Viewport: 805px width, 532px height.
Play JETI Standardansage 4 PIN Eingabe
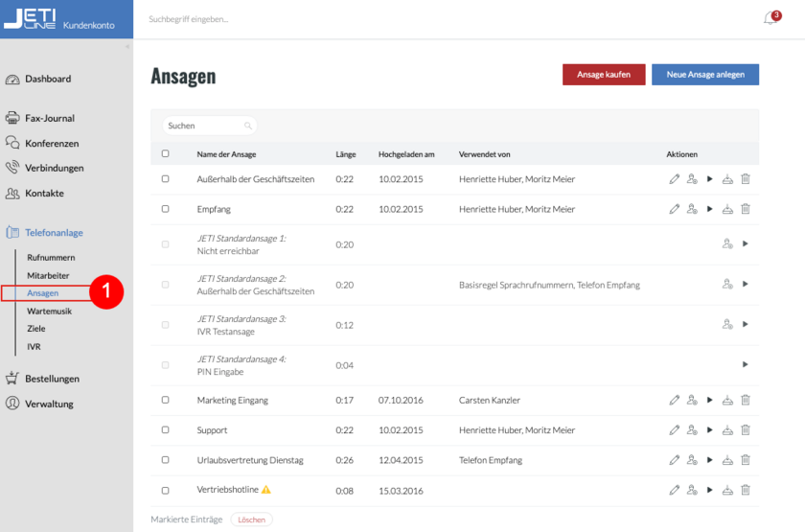click(x=745, y=364)
